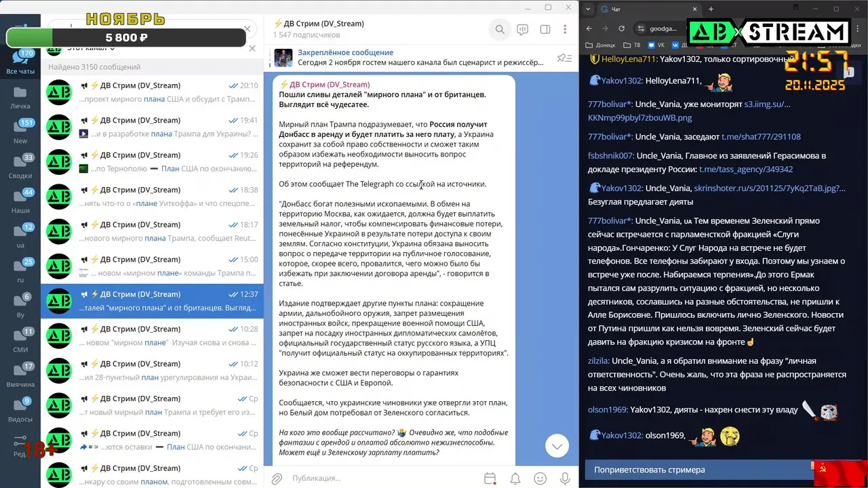
Task: Switch to the New folder
Action: [x=20, y=132]
